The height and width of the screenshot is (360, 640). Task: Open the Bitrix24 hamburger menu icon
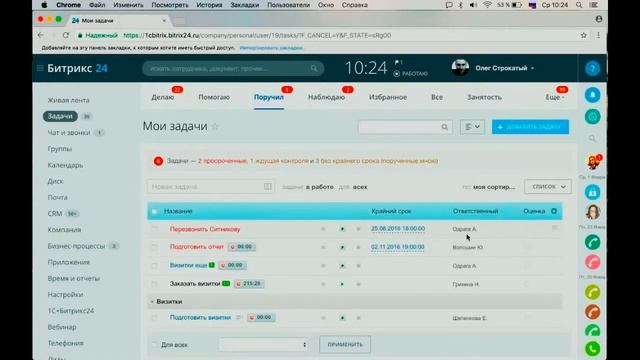40,68
